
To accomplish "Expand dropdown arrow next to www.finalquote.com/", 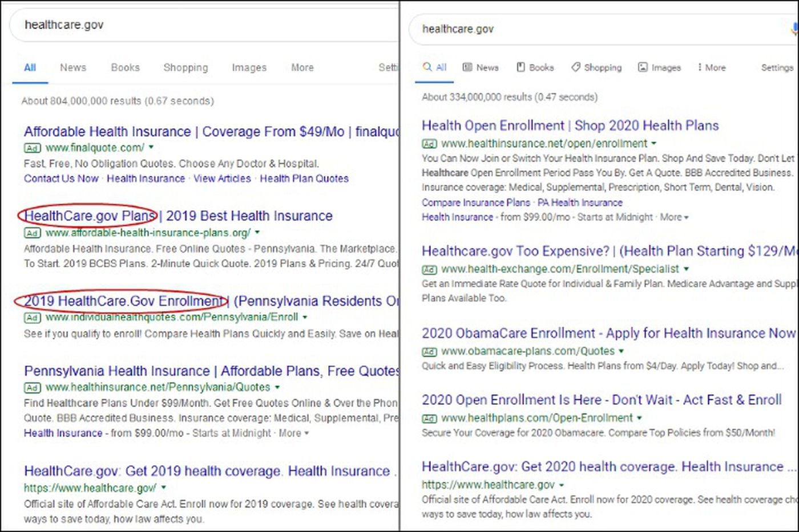I will click(151, 148).
